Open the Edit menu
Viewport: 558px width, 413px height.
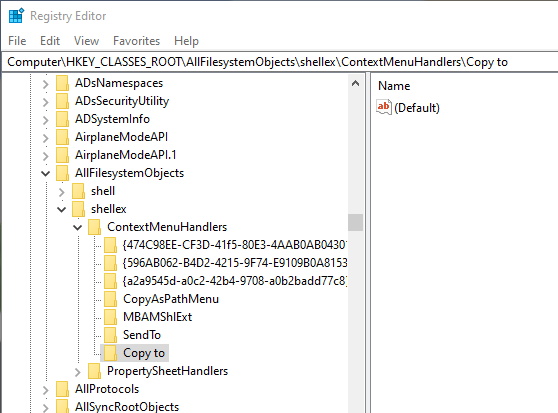coord(50,41)
